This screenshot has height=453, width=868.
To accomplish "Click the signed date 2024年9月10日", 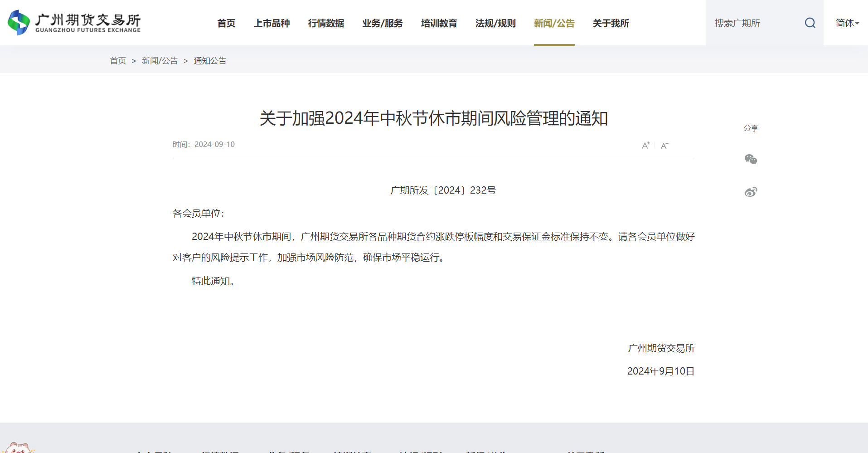I will tap(661, 371).
